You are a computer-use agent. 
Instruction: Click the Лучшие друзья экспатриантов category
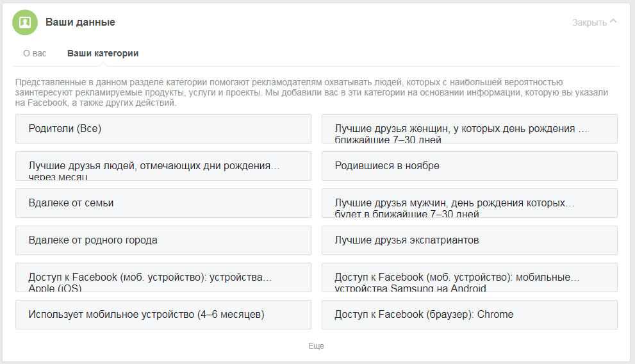[x=470, y=240]
